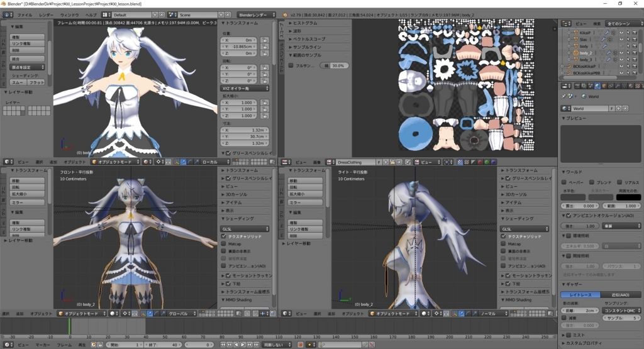Open the ファイル menu

click(25, 15)
